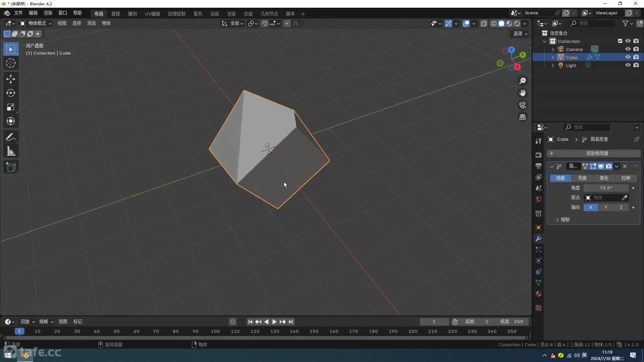Switch orthographic/perspective grid icon
Image resolution: width=644 pixels, height=362 pixels.
click(x=523, y=117)
